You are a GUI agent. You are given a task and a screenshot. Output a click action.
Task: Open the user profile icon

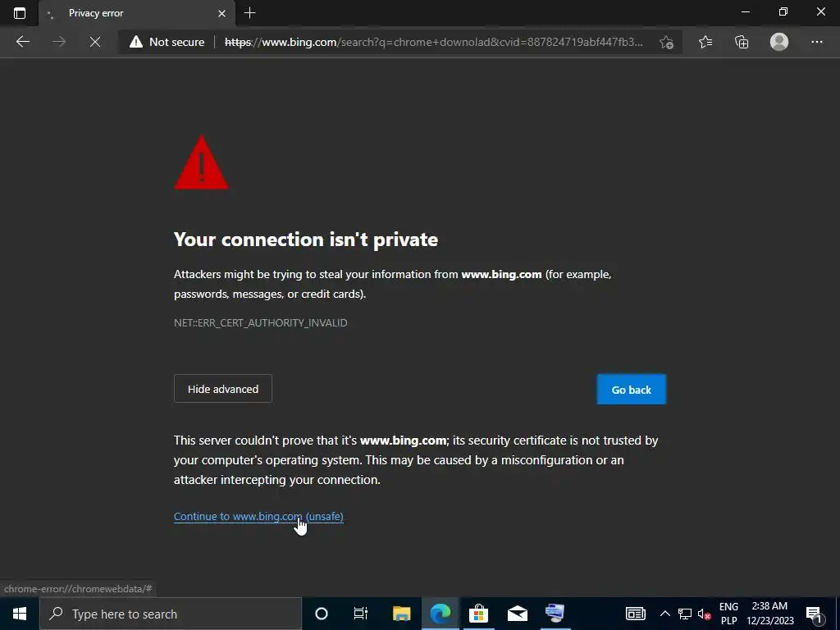(x=779, y=42)
